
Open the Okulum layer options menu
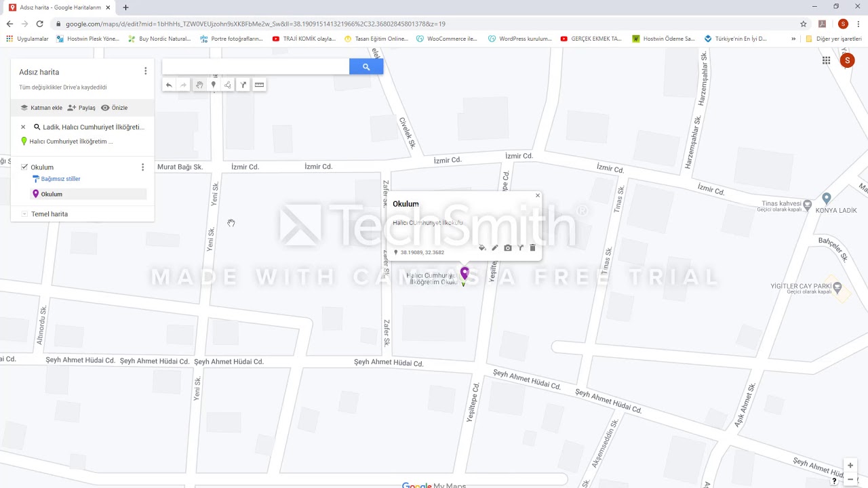(x=142, y=167)
